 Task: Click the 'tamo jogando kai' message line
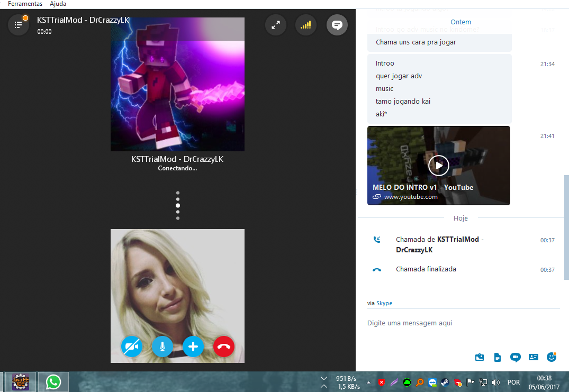tap(403, 101)
